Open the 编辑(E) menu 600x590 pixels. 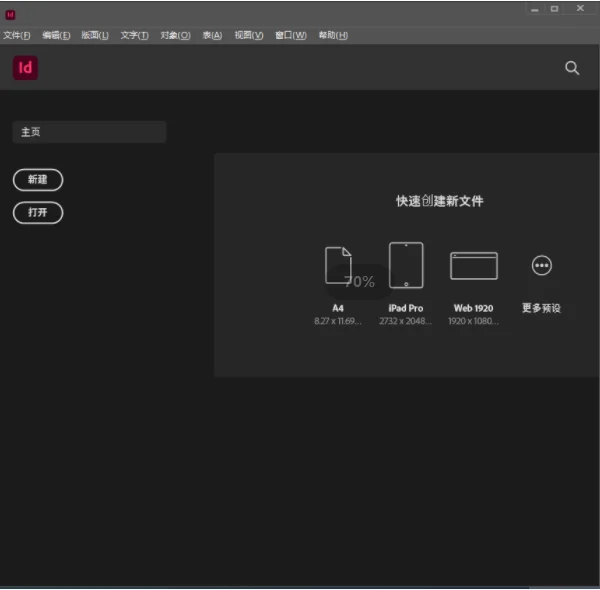click(56, 36)
